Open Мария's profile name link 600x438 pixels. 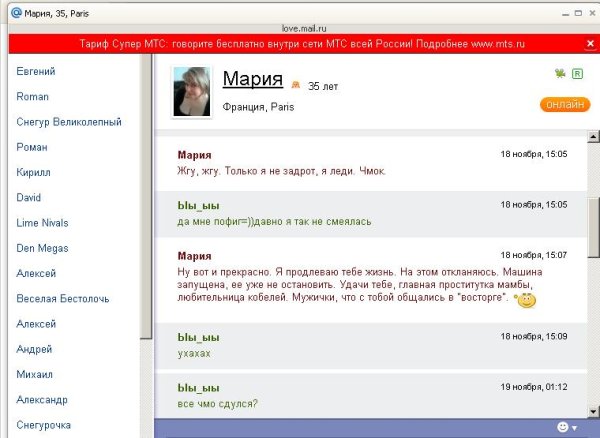click(x=252, y=80)
